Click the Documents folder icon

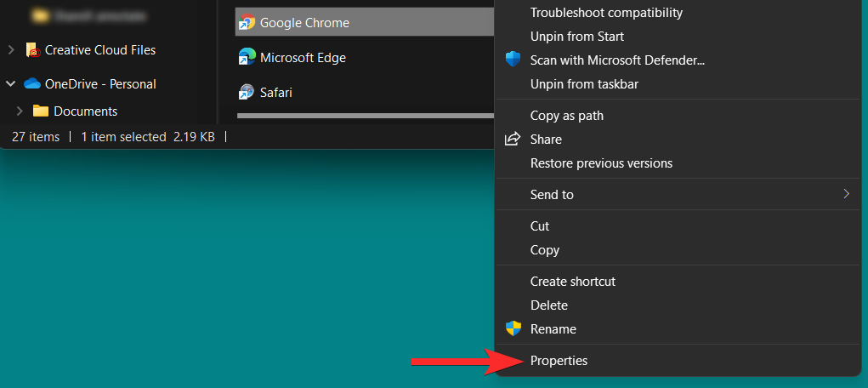coord(41,111)
